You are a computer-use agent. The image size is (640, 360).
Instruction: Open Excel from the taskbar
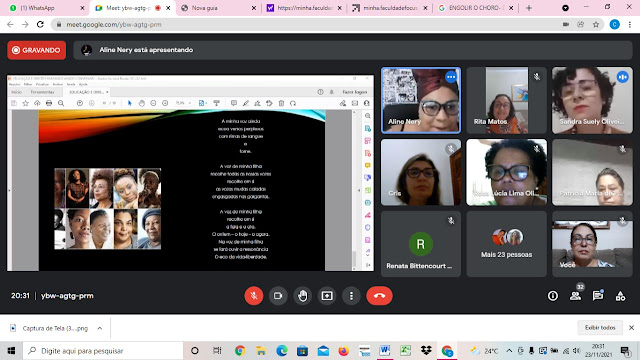(405, 351)
